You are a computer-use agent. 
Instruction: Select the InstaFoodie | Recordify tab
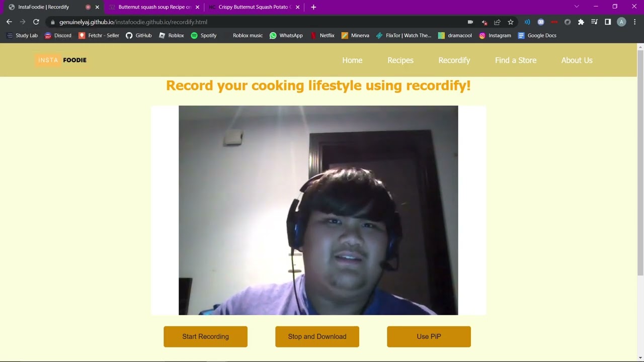53,7
